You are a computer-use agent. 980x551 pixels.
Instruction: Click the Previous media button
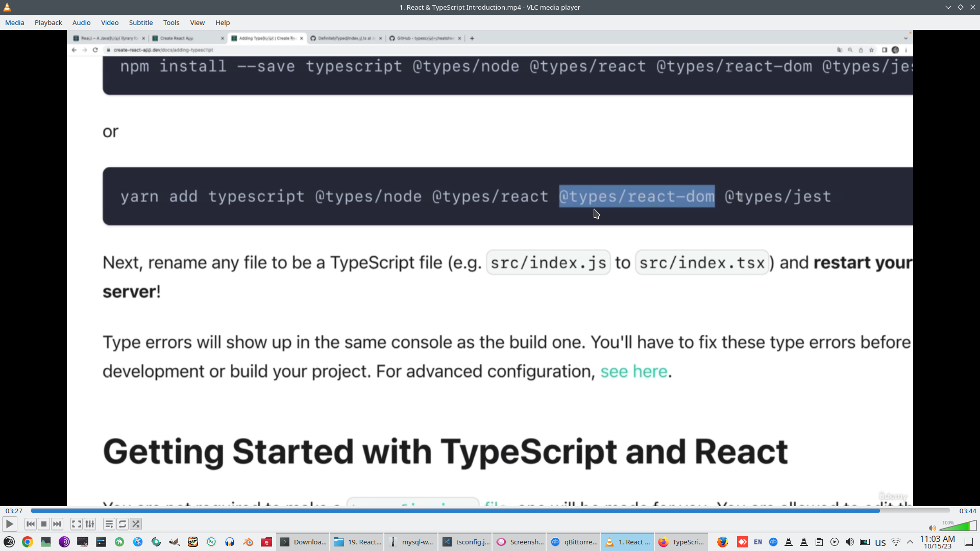[31, 524]
